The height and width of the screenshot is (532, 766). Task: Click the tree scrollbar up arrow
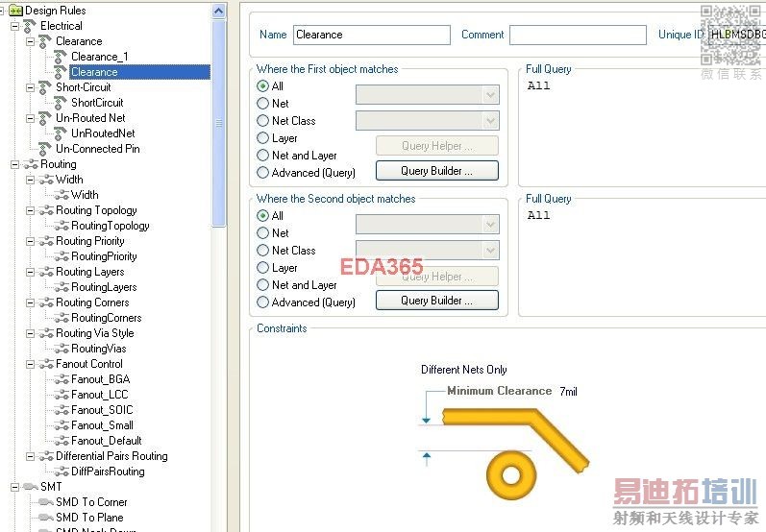pyautogui.click(x=219, y=12)
